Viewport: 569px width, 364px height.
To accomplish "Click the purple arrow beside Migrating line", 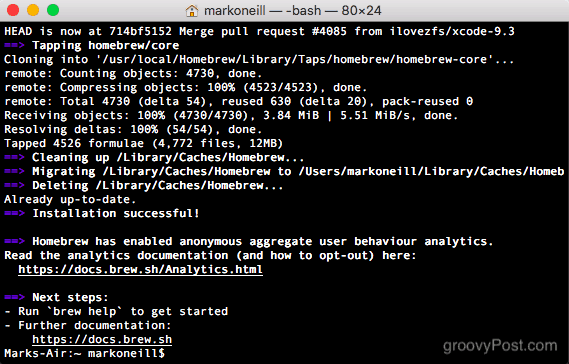I will 14,171.
